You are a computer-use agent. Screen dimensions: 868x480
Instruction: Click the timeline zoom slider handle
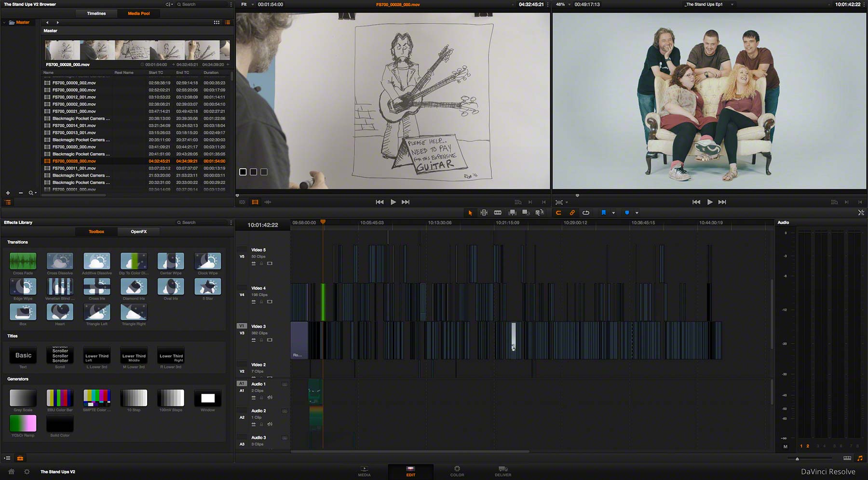[x=797, y=458]
